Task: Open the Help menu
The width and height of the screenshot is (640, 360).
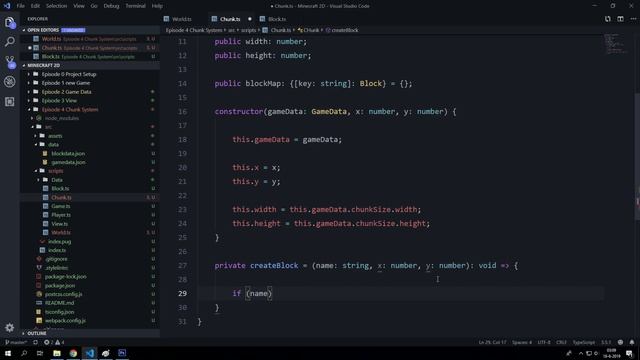Action: [x=157, y=6]
